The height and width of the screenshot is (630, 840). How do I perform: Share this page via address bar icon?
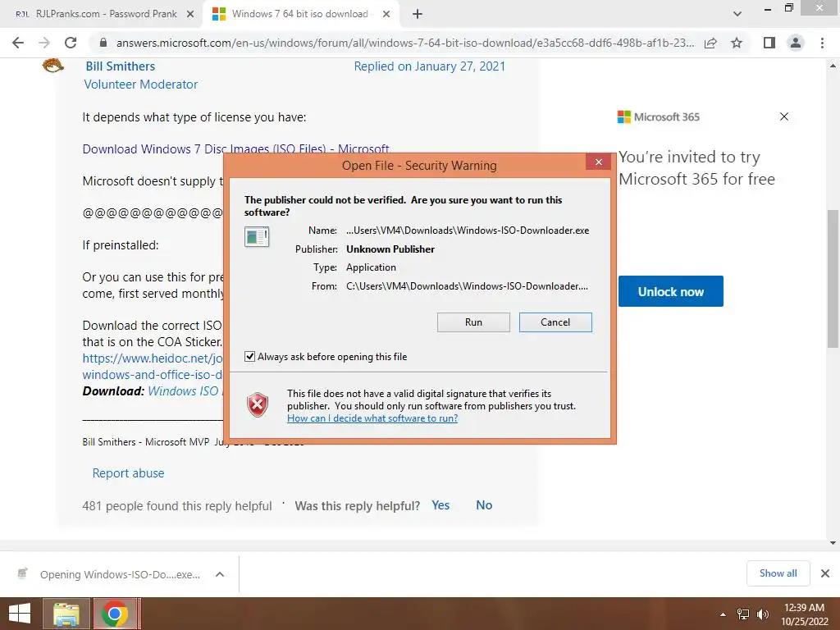[x=711, y=43]
